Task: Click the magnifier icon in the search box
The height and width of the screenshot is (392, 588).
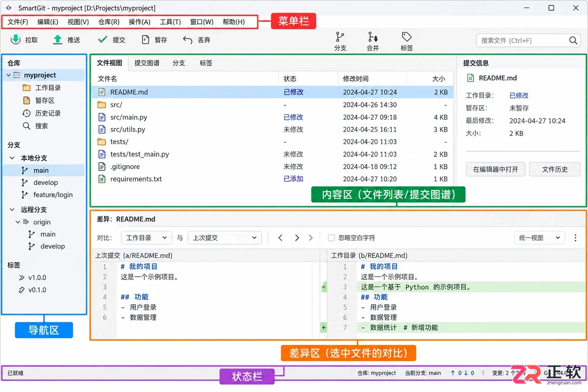Action: coord(573,40)
